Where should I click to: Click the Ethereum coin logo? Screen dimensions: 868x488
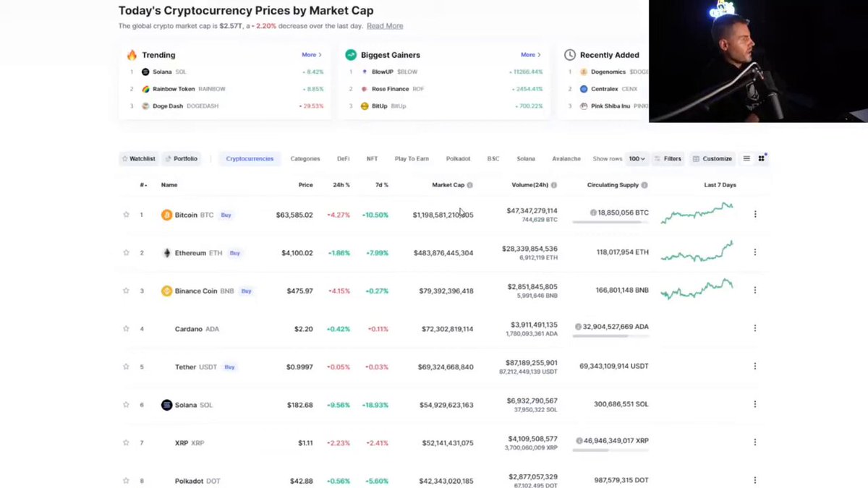click(166, 253)
